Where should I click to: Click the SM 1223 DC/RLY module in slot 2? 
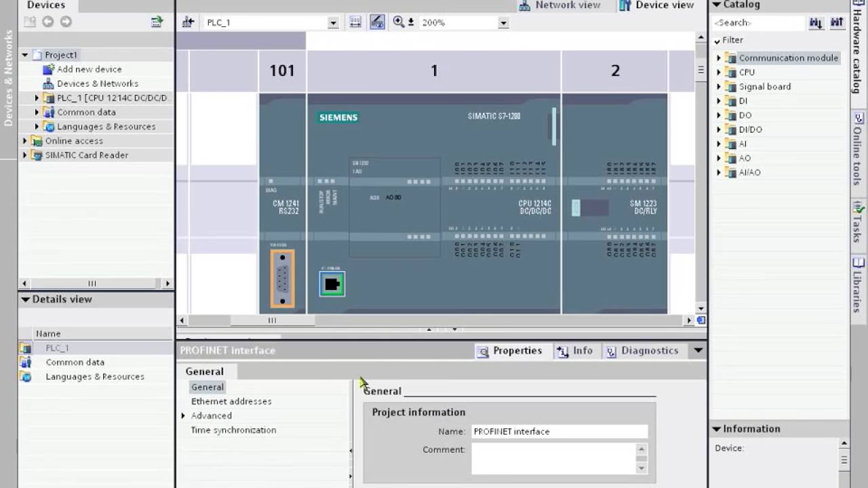[614, 203]
